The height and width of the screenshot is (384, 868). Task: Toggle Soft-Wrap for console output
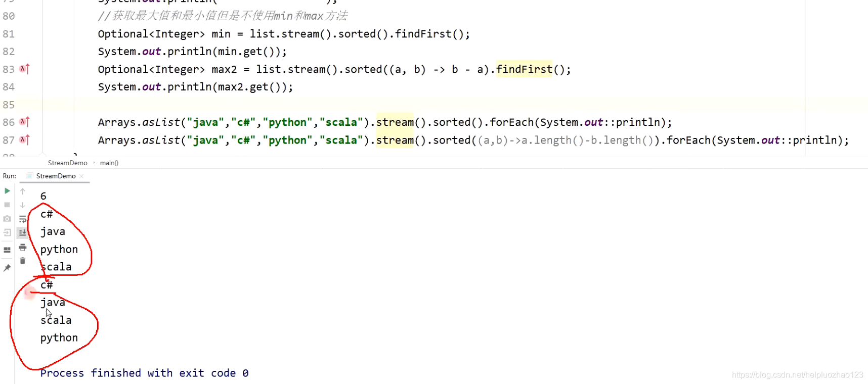23,219
